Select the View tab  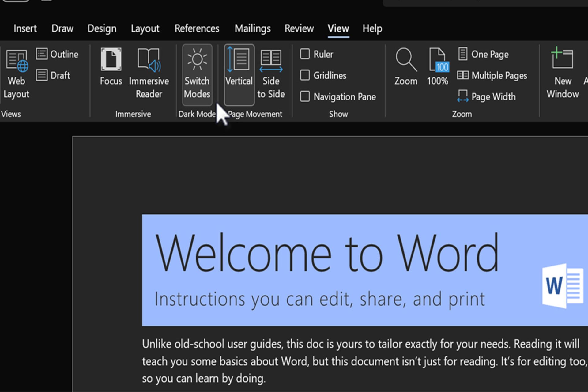click(338, 28)
